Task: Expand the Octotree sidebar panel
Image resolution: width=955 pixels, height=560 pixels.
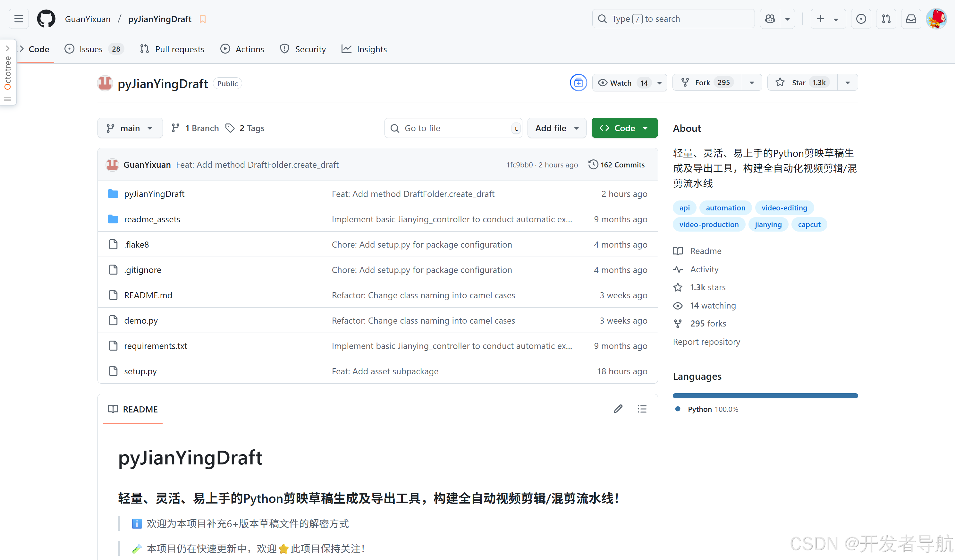Action: point(8,72)
